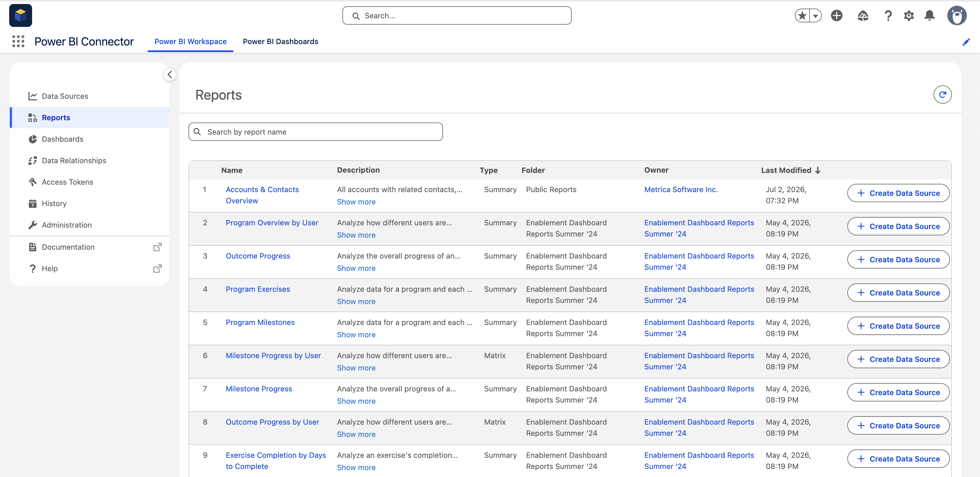
Task: Create Data Source for Outcome Progress by User
Action: point(898,426)
